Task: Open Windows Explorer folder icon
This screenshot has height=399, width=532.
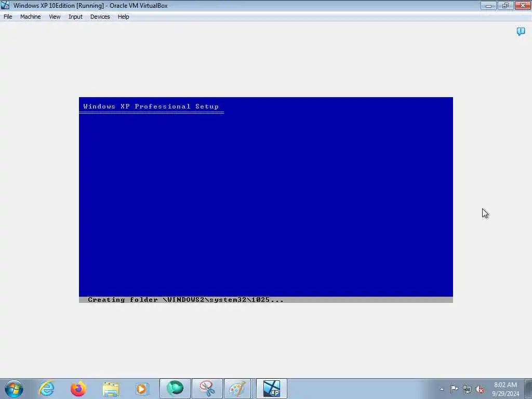Action: coord(111,389)
